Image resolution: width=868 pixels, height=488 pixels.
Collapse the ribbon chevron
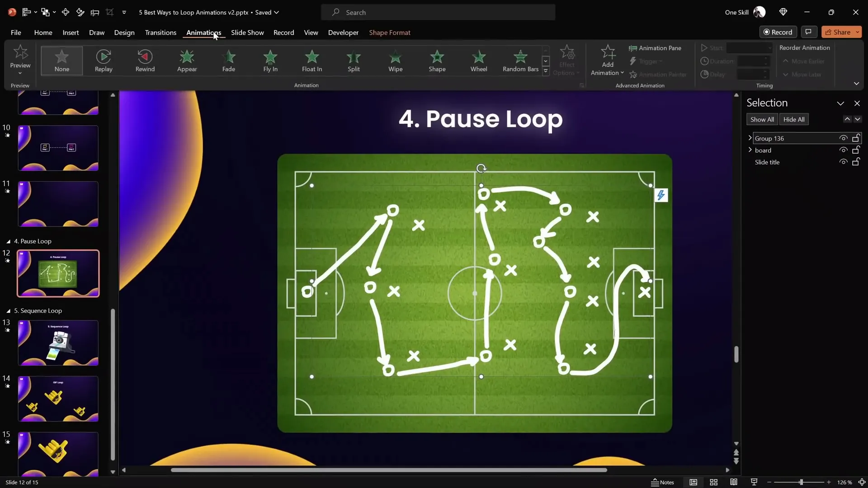click(x=856, y=84)
